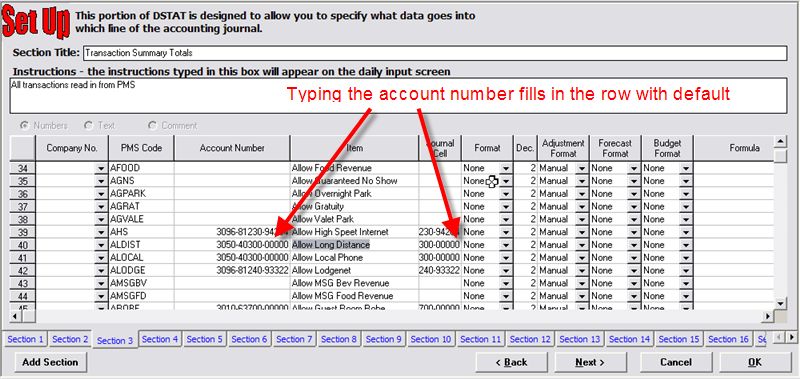Switch to Section 1 tab
800x379 pixels.
26,339
